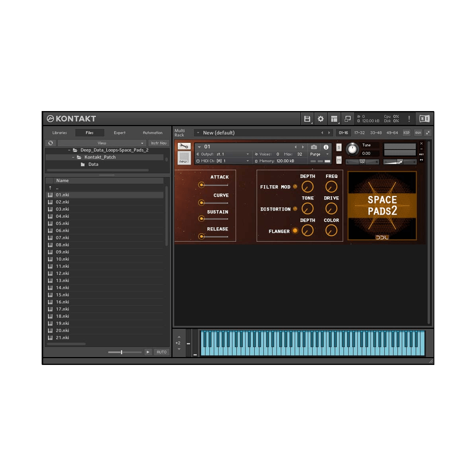Screen dimensions: 476x476
Task: Click the Tune knob
Action: point(352,149)
